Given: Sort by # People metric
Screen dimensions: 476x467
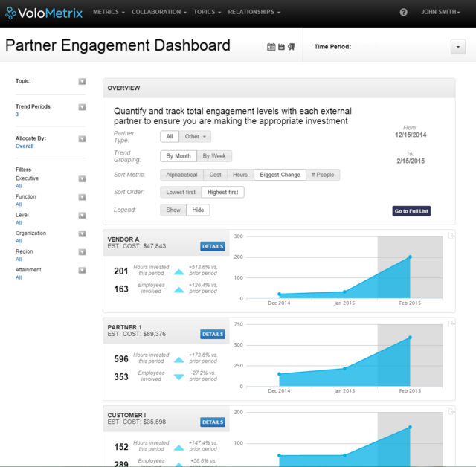Looking at the screenshot, I should pos(323,175).
